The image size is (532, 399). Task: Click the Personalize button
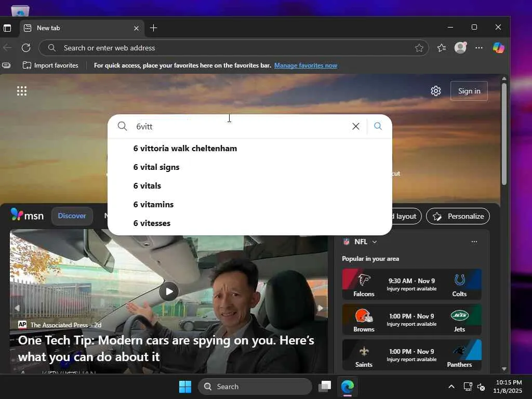(x=458, y=216)
